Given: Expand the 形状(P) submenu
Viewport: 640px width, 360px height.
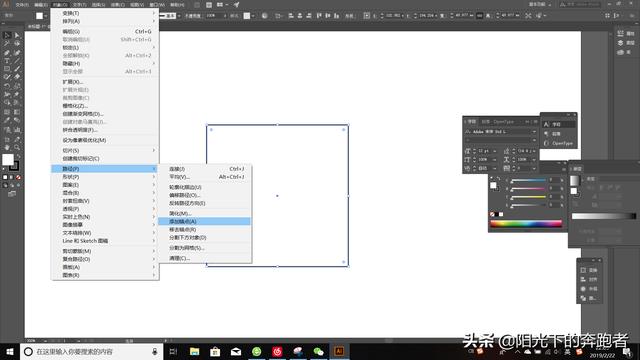Looking at the screenshot, I should click(x=105, y=177).
